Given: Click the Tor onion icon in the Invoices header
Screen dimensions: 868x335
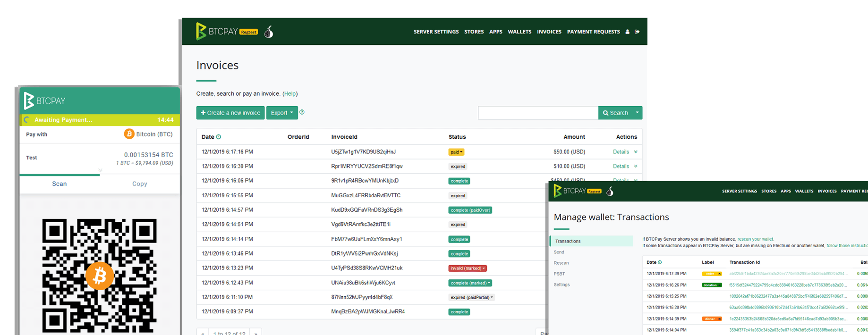Looking at the screenshot, I should point(269,32).
